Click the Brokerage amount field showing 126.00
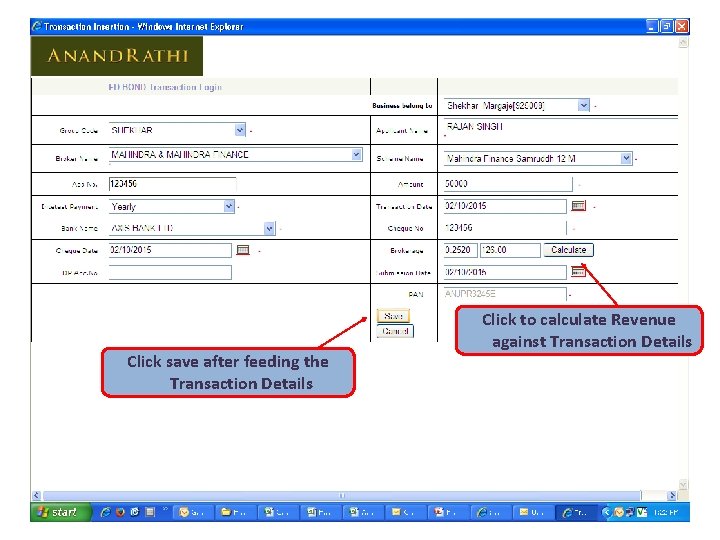 [x=510, y=250]
